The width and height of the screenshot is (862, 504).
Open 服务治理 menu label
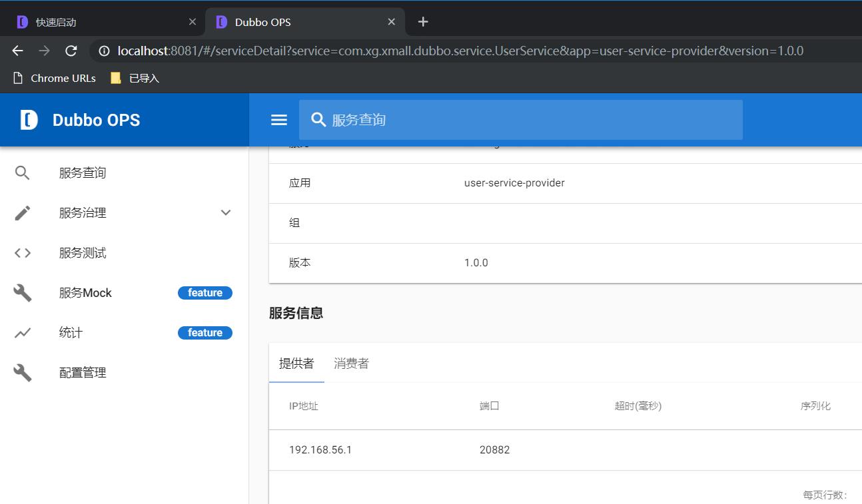point(83,213)
